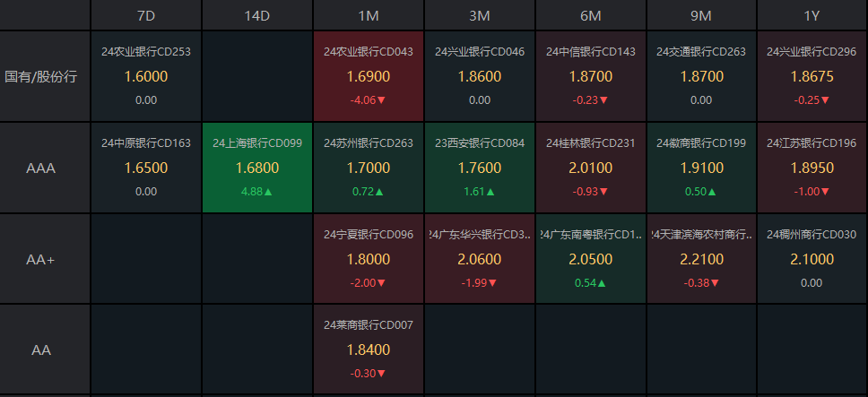Click the 1M column header

(x=369, y=15)
